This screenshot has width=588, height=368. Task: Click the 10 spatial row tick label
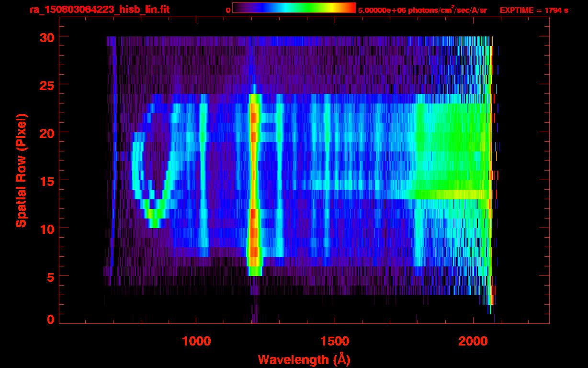click(46, 229)
